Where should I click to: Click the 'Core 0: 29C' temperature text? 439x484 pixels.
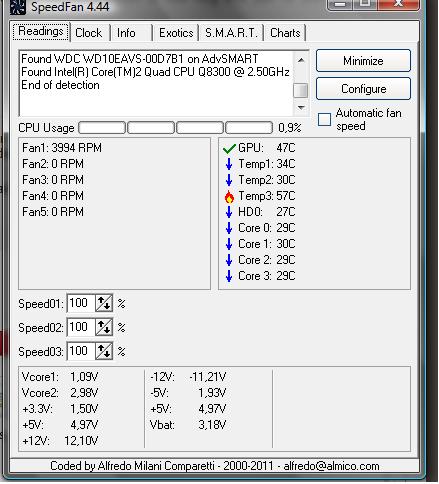[267, 228]
